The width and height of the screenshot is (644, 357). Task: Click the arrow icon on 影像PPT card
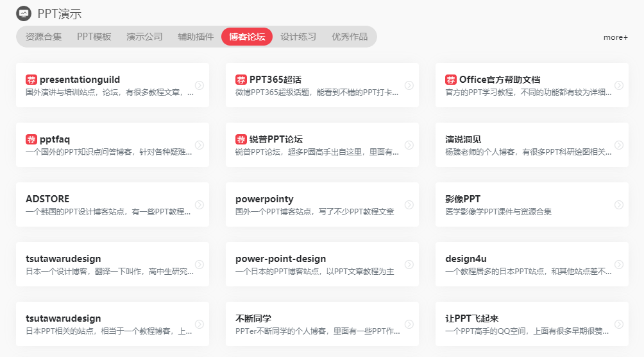pos(619,204)
